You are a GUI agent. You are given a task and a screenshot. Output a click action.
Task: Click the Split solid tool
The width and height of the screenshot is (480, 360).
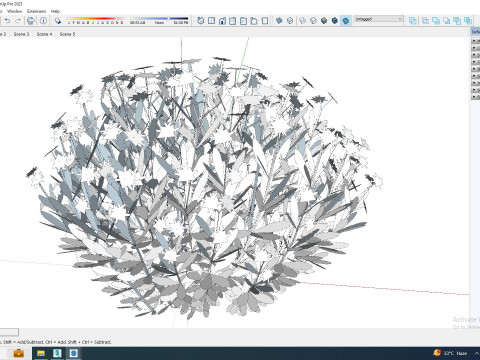468,21
